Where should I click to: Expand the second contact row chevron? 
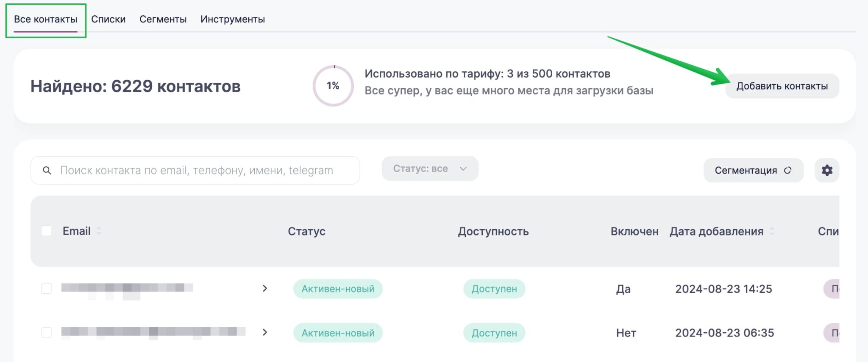click(265, 332)
